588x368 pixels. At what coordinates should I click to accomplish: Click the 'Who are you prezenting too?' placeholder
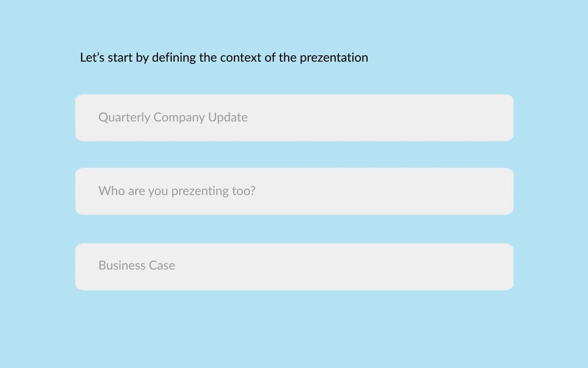(177, 191)
